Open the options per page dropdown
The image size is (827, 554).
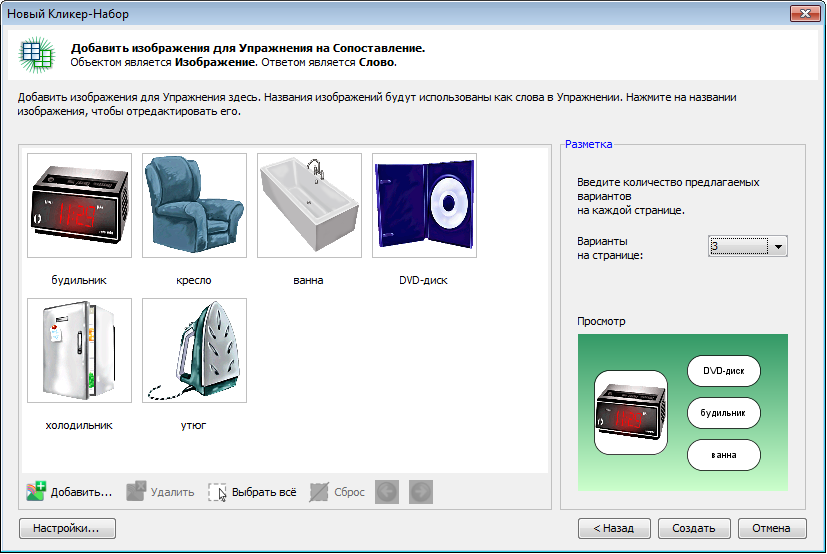(778, 246)
